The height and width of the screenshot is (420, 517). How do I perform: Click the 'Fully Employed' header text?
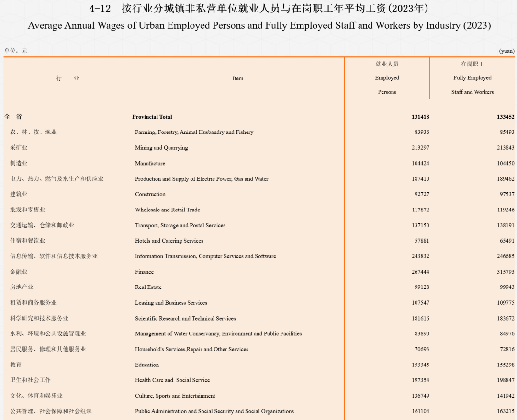(472, 78)
